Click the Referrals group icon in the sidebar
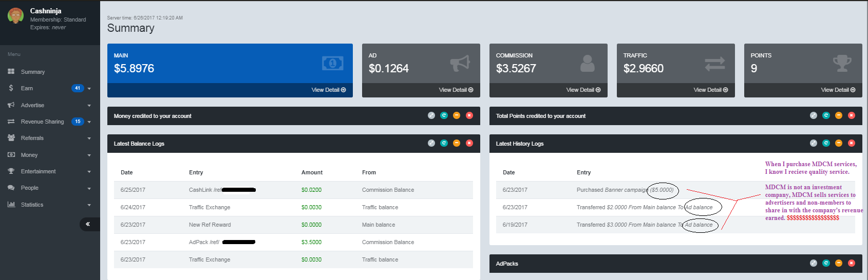The width and height of the screenshot is (868, 280). (x=11, y=138)
